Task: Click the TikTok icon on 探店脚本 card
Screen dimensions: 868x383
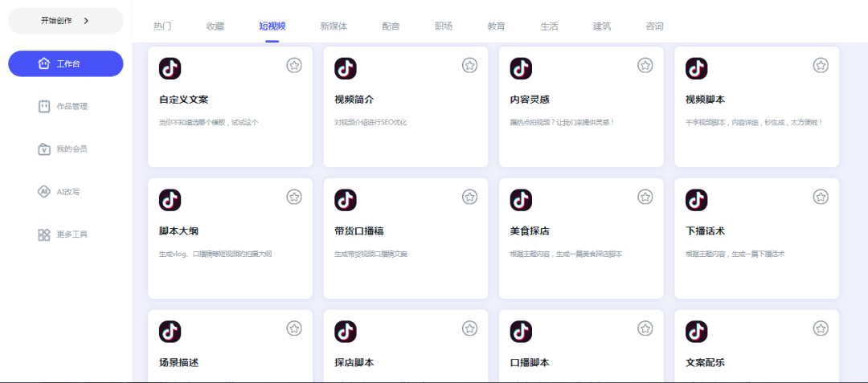Action: click(x=346, y=332)
